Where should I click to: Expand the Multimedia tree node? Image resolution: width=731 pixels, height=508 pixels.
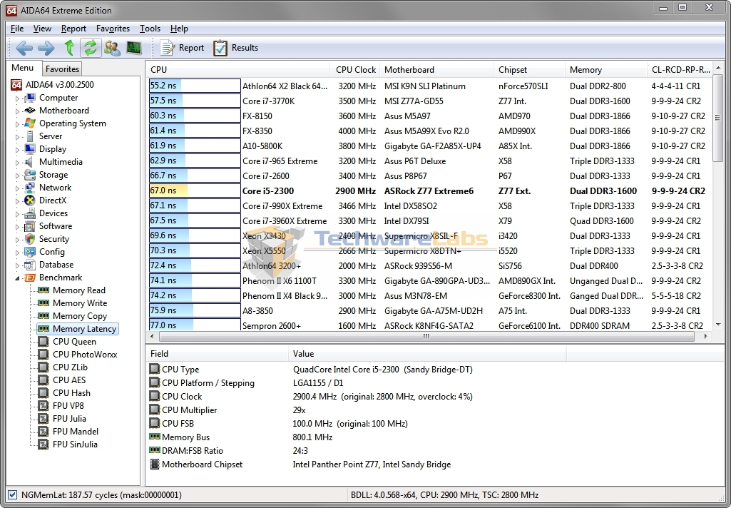pos(17,162)
